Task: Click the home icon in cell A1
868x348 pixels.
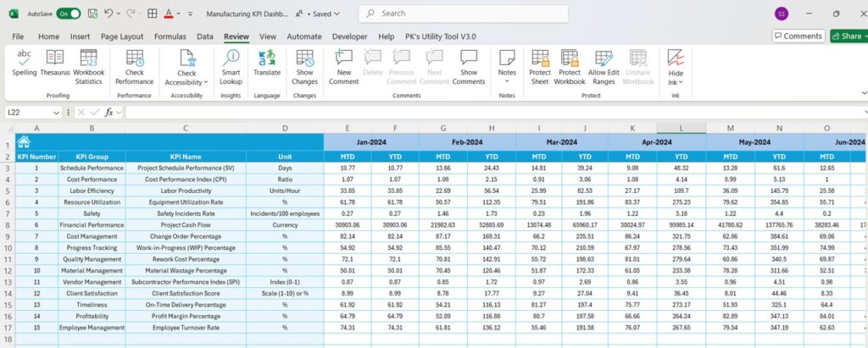Action: (x=23, y=141)
